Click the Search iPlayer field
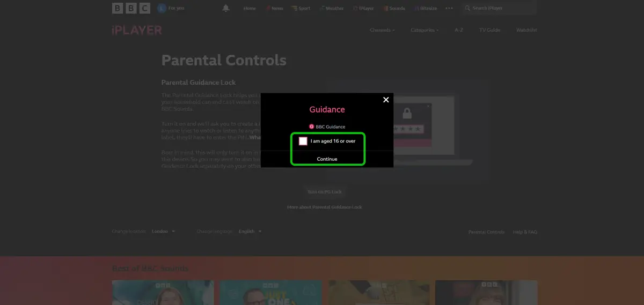The width and height of the screenshot is (644, 305). (499, 8)
